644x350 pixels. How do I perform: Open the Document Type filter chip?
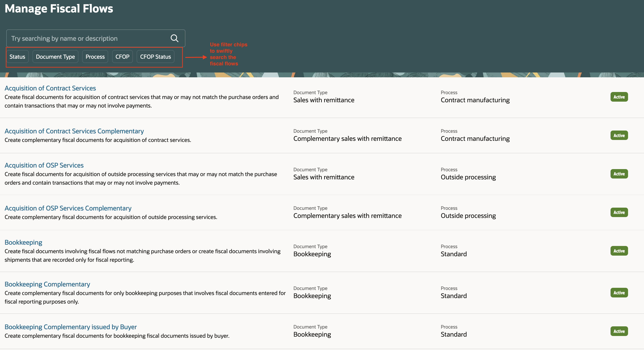coord(55,57)
